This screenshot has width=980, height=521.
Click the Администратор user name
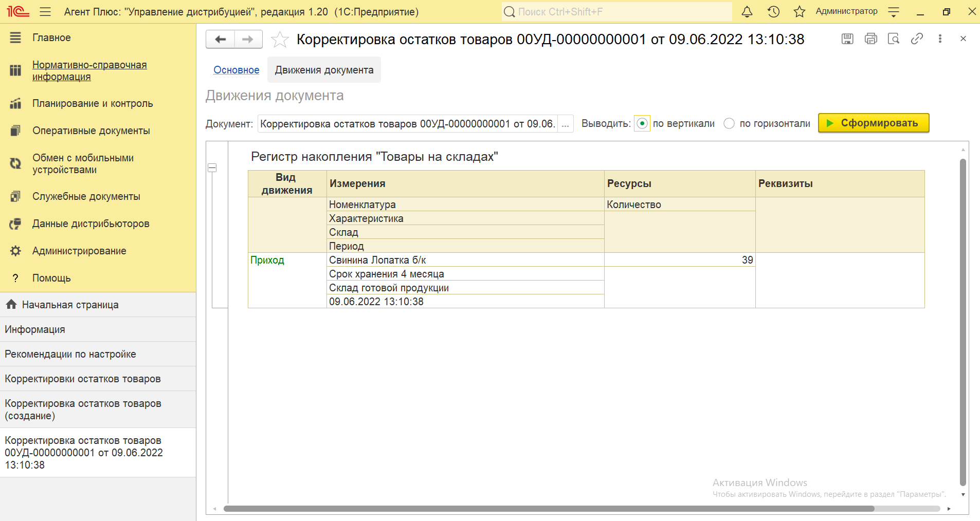846,11
